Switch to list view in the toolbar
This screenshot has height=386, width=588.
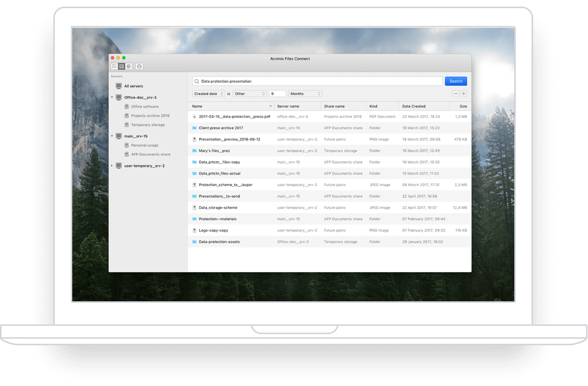(115, 66)
